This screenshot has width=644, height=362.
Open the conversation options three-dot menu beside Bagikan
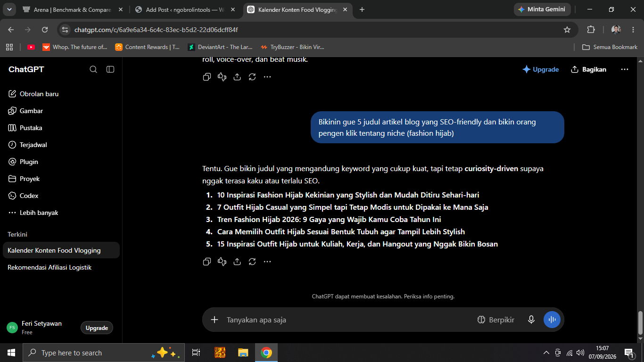pyautogui.click(x=625, y=69)
